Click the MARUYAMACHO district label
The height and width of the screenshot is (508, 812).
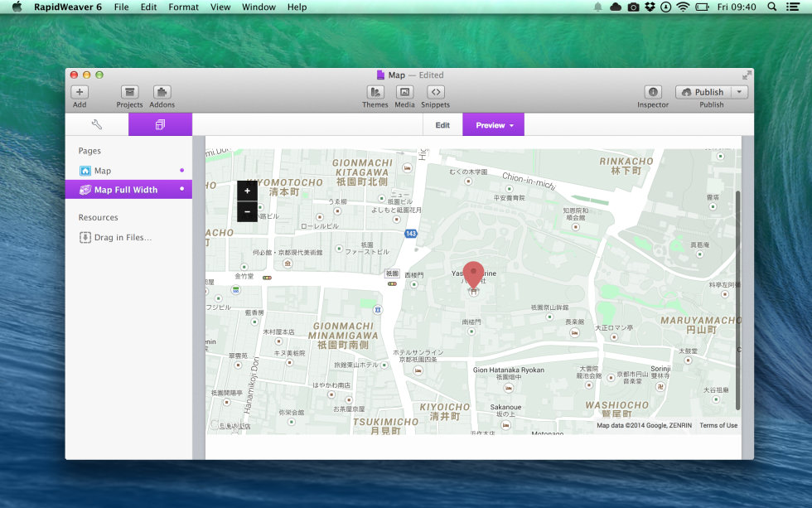[701, 325]
